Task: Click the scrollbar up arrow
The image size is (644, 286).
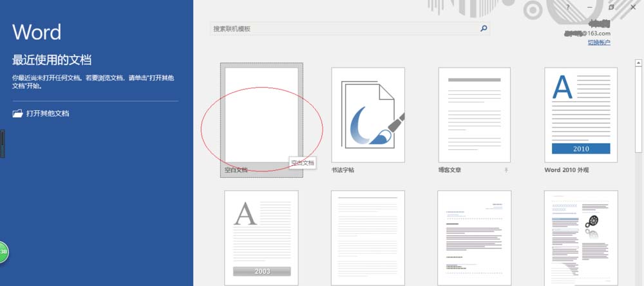Action: tap(638, 63)
